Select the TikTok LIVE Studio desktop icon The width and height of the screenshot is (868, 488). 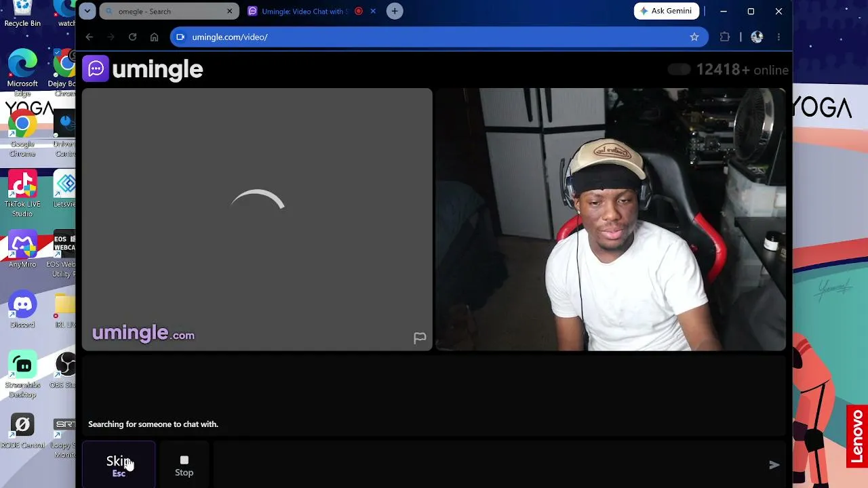(x=22, y=194)
